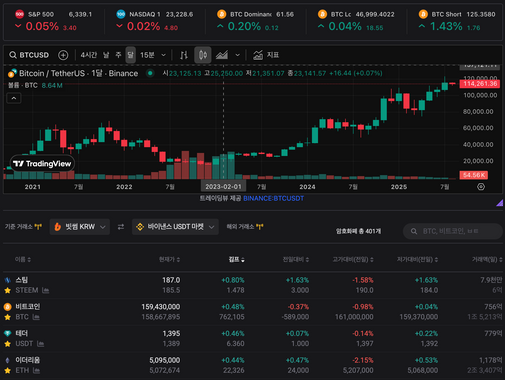Select the area chart style icon
This screenshot has width=505, height=380.
222,55
